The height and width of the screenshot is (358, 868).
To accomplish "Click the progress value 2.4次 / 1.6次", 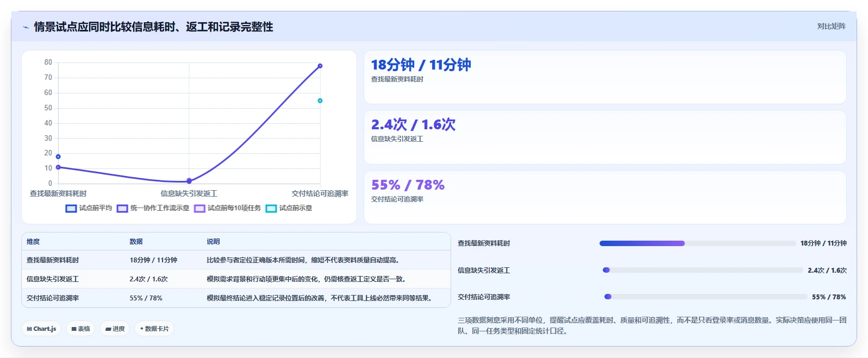I will pyautogui.click(x=827, y=271).
